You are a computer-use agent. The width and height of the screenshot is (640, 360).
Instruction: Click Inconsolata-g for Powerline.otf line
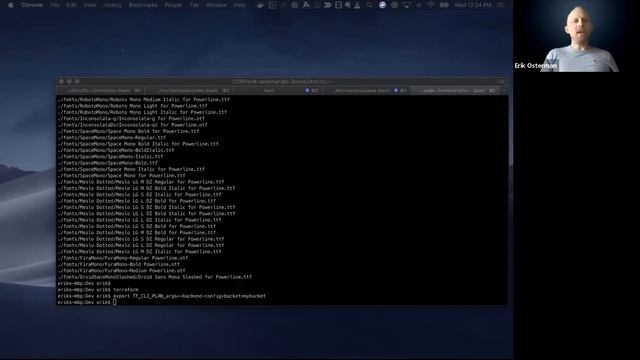coord(131,118)
